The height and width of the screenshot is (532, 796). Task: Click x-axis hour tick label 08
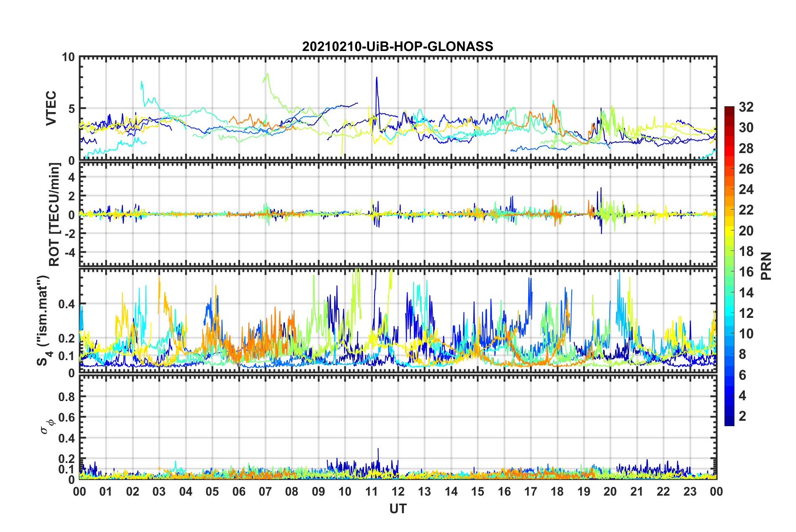(x=292, y=491)
